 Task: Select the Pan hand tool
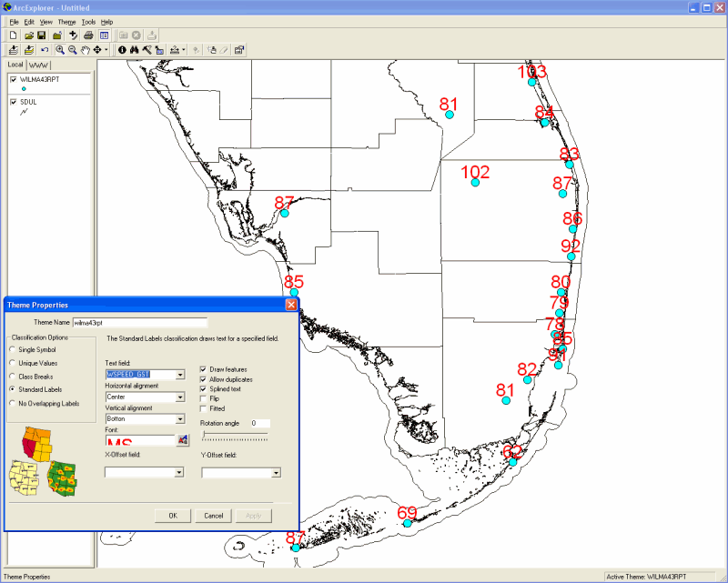click(x=86, y=49)
